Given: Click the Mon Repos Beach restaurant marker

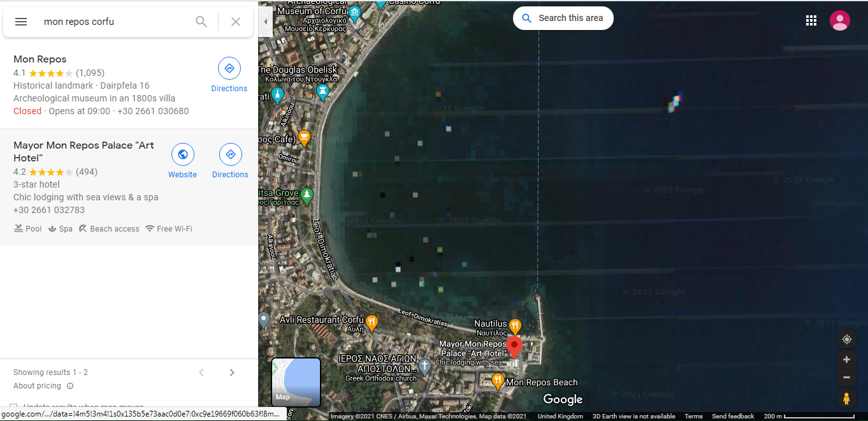Looking at the screenshot, I should point(498,381).
